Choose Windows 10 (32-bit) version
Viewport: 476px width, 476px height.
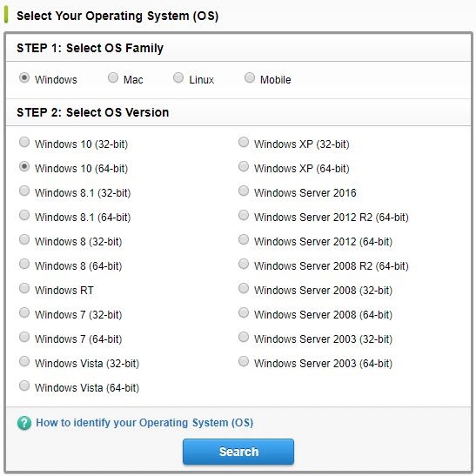[24, 142]
